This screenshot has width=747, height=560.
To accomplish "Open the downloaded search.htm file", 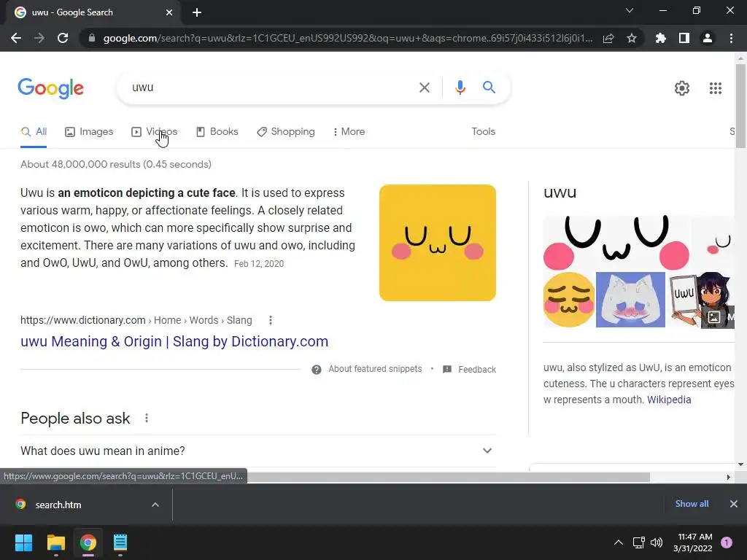I will pos(58,505).
